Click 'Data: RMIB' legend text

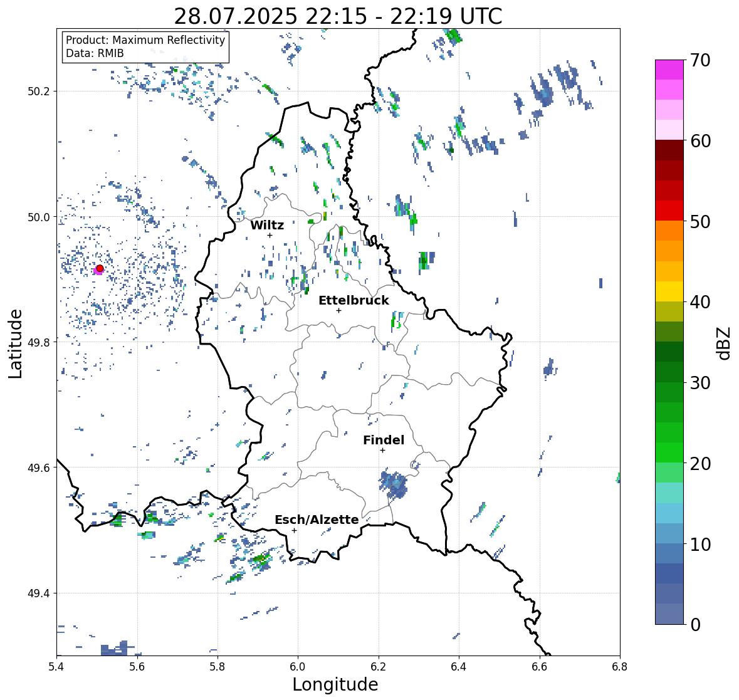(95, 53)
